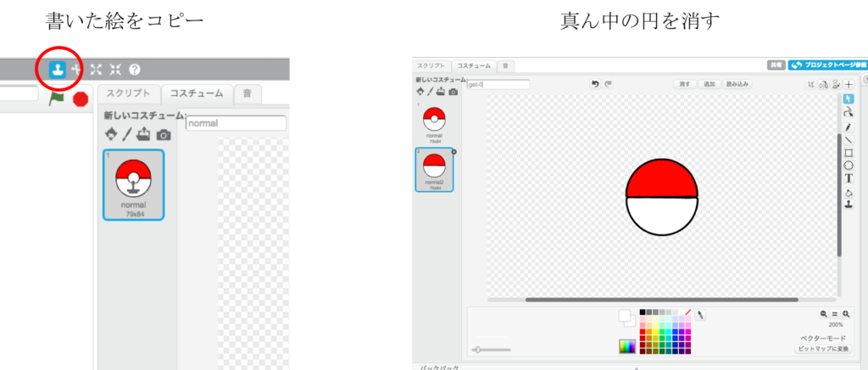The width and height of the screenshot is (868, 370).
Task: Open block help question mark icon on gray bar
Action: tap(135, 70)
